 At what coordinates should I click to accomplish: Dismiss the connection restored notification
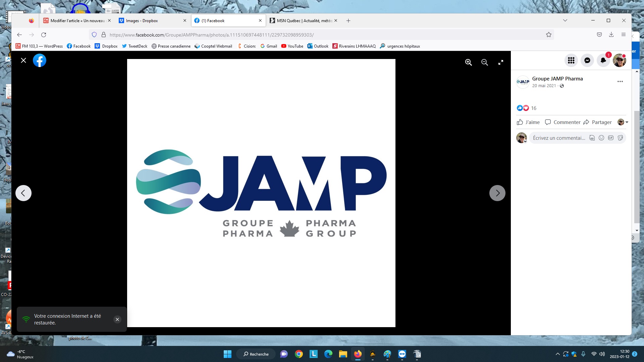pyautogui.click(x=117, y=319)
